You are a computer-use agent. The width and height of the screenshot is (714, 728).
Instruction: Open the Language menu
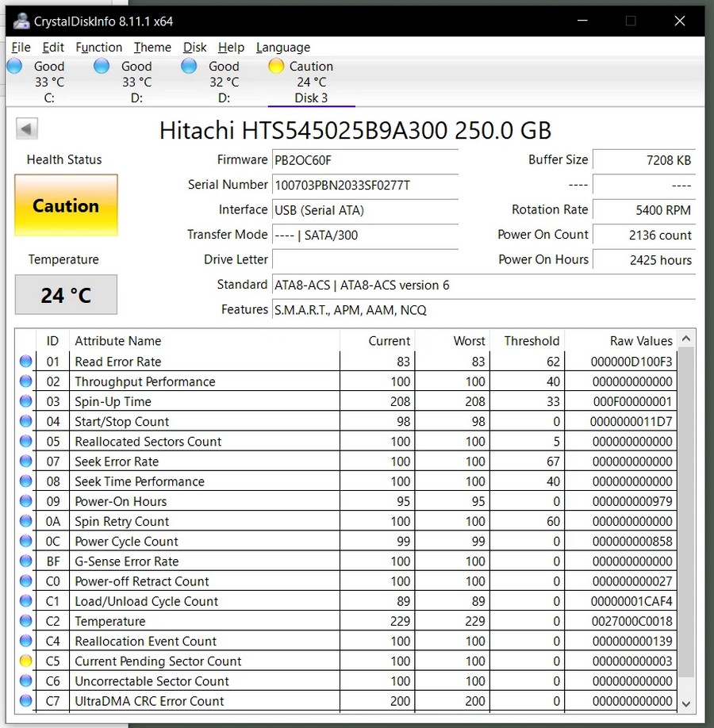(282, 48)
